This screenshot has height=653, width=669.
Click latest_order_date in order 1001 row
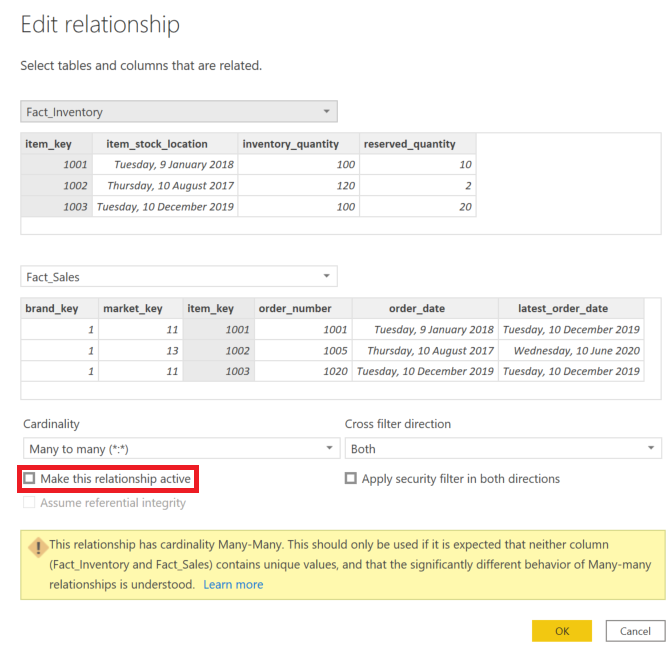[x=571, y=329]
